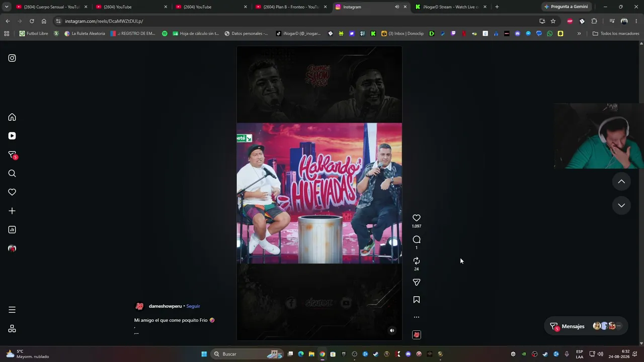Pause the Hablando Huevadas reel video
This screenshot has height=362, width=644.
(x=319, y=193)
